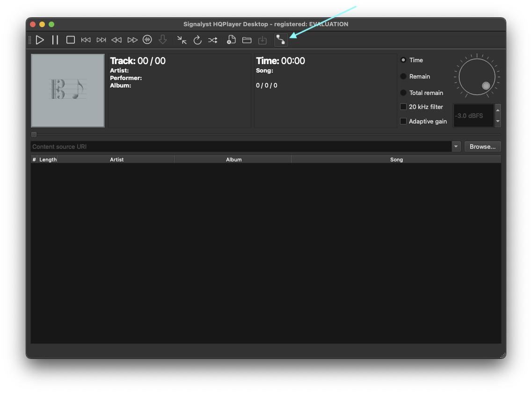Sort playlist by the Artist column header

pos(117,160)
